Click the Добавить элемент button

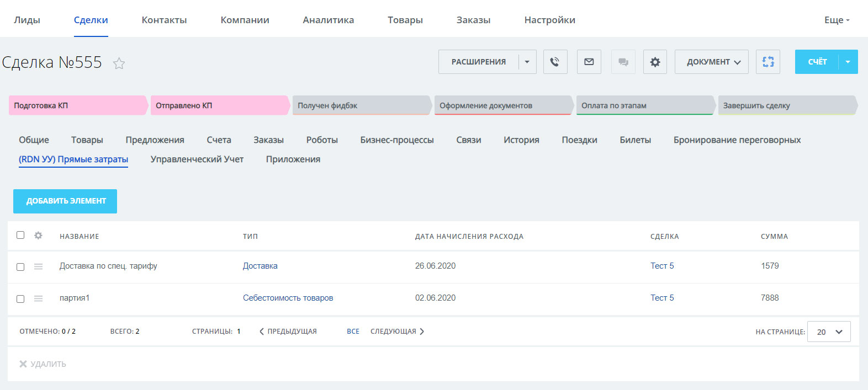click(x=65, y=201)
